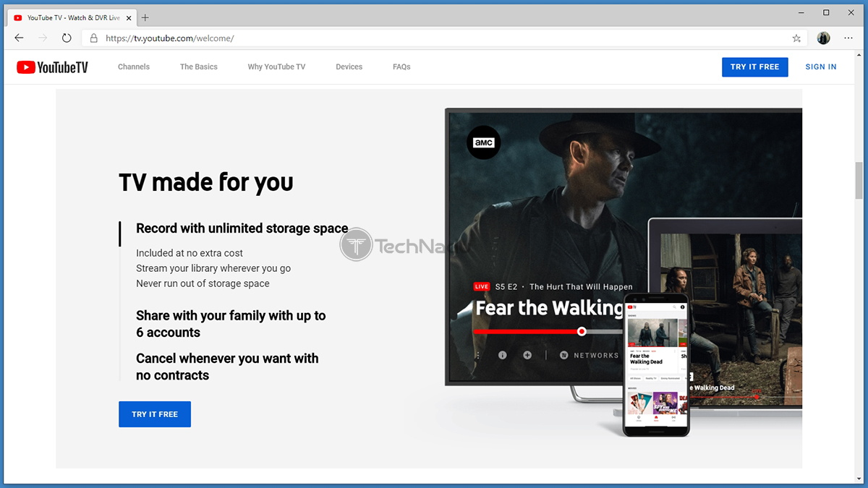Open the browser three-dot menu

click(848, 38)
